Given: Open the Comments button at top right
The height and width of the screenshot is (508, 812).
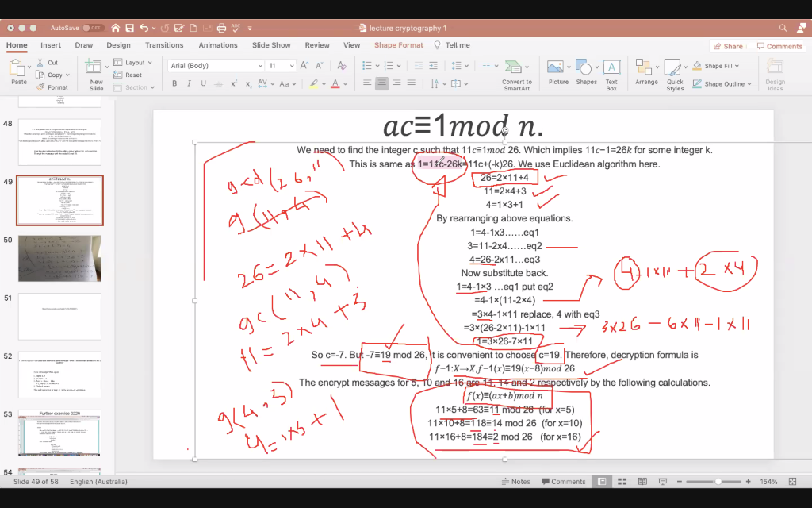Looking at the screenshot, I should (x=779, y=46).
